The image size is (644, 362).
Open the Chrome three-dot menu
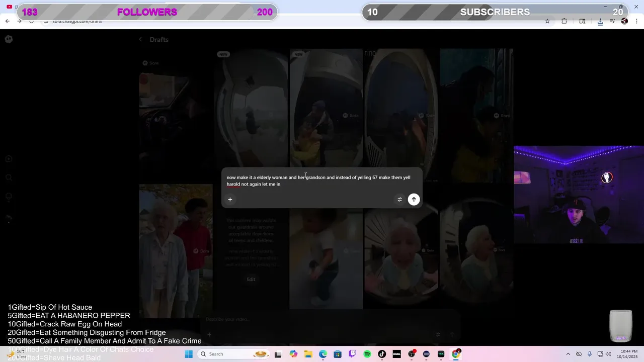click(x=637, y=21)
